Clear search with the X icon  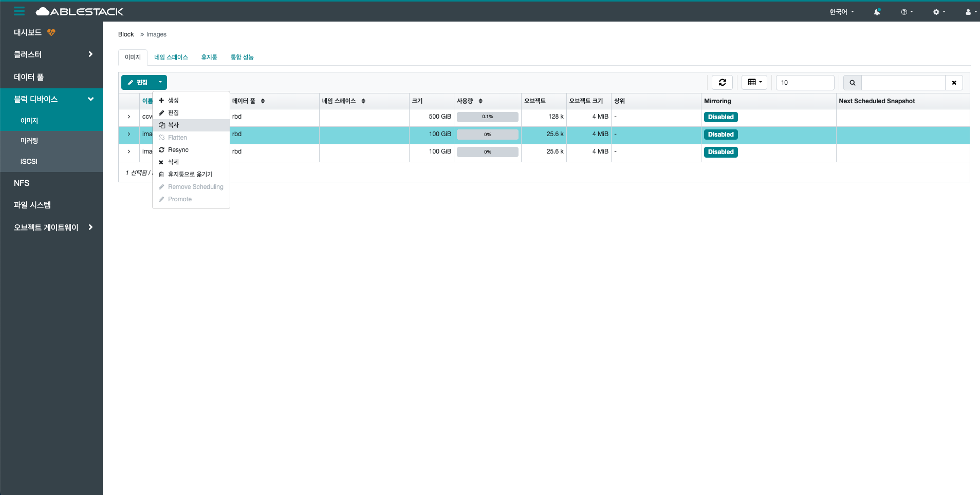[x=954, y=83]
